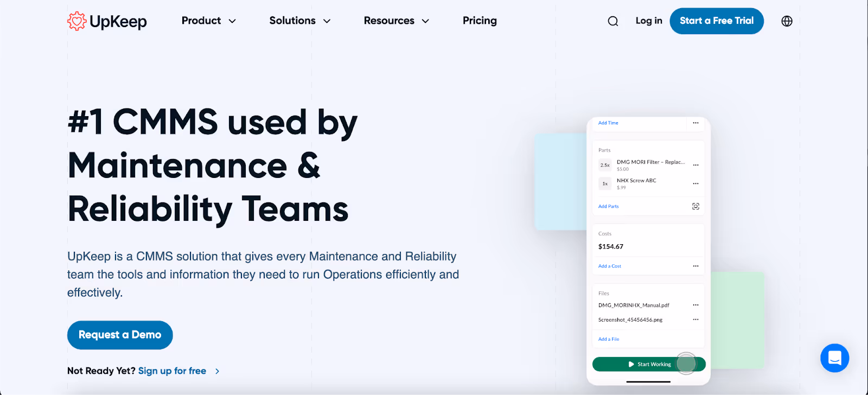The height and width of the screenshot is (395, 868).
Task: Click Add a File in the phone mockup
Action: [x=609, y=339]
